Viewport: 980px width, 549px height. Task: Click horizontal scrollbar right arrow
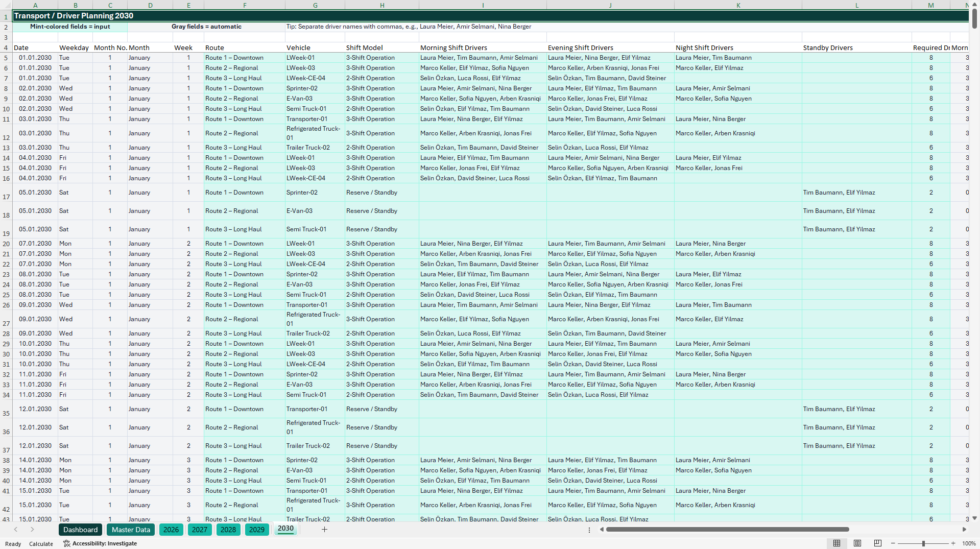pyautogui.click(x=964, y=530)
